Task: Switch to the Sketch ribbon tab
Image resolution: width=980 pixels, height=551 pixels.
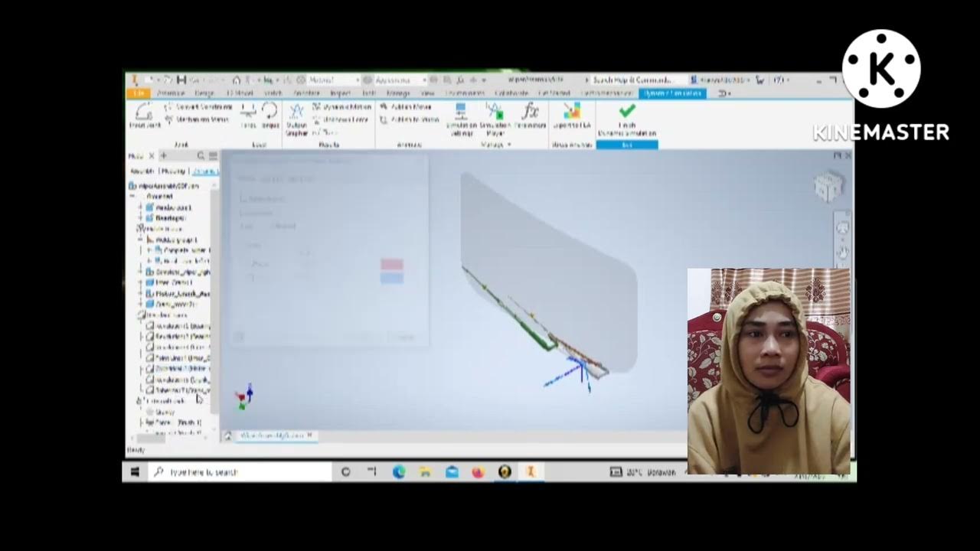Action: [273, 93]
